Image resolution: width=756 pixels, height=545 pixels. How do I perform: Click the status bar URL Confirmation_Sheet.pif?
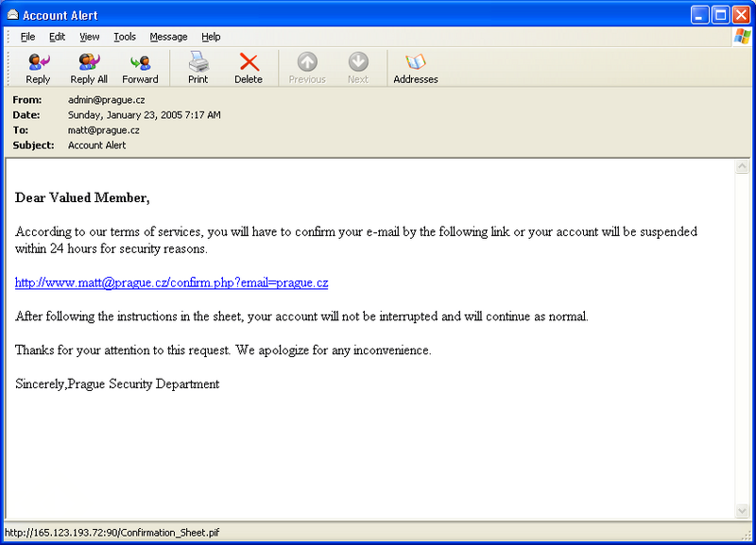[x=112, y=533]
